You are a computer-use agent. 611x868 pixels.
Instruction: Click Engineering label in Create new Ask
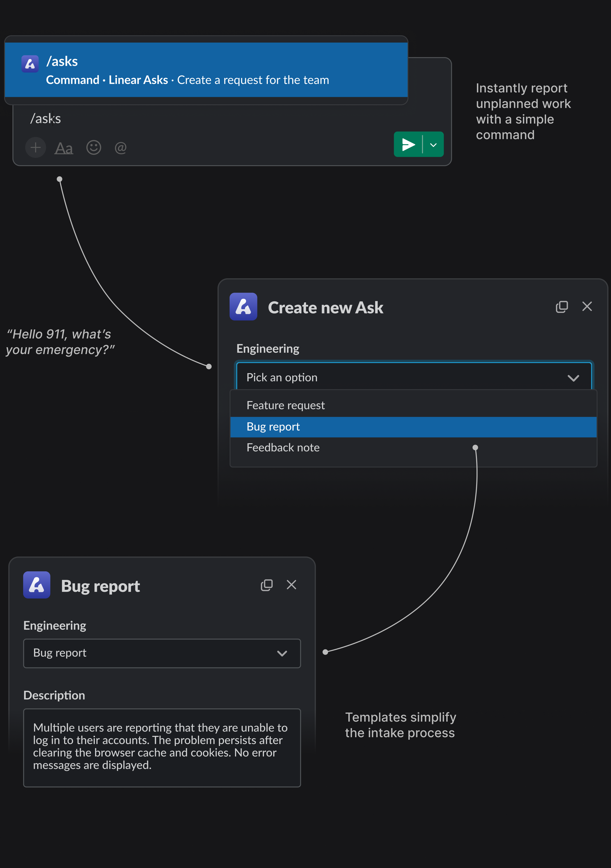268,349
